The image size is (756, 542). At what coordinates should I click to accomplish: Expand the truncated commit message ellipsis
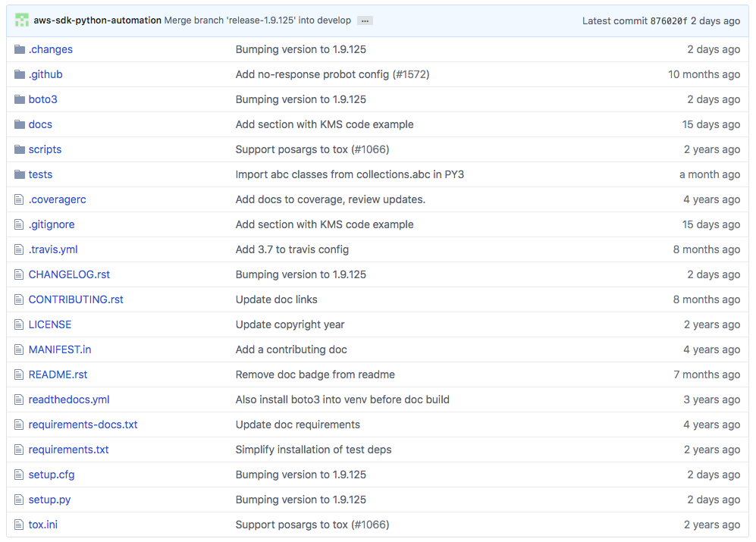pos(365,20)
